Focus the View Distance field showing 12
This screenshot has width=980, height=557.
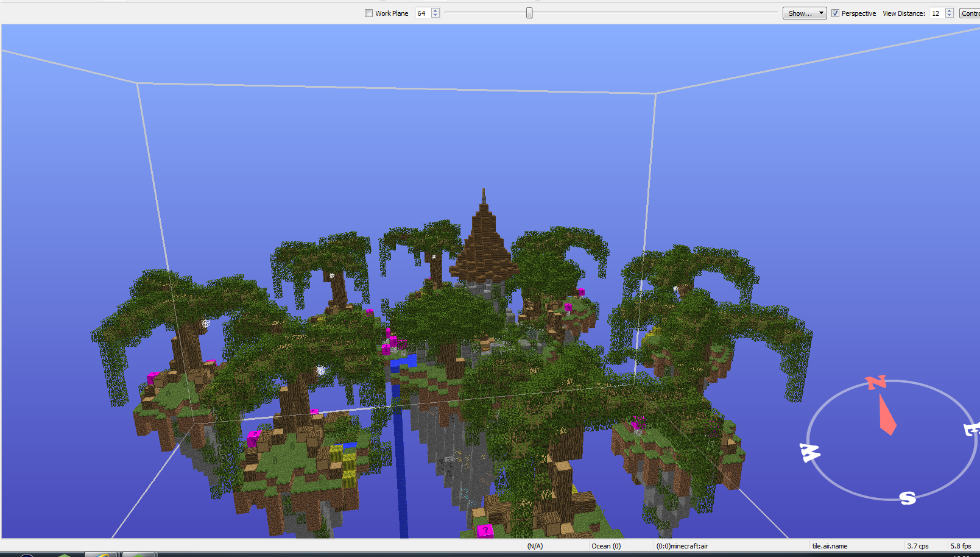point(937,13)
